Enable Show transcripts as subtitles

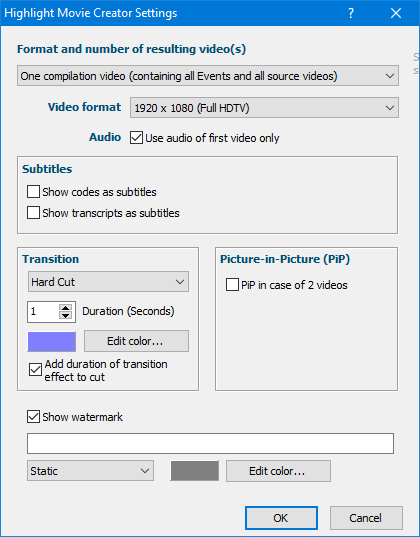33,213
